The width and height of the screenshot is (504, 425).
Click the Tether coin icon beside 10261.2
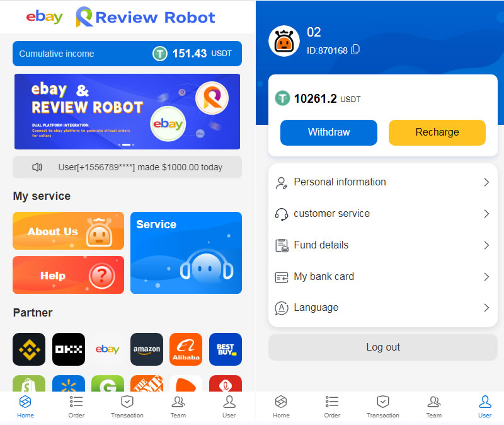[x=282, y=98]
